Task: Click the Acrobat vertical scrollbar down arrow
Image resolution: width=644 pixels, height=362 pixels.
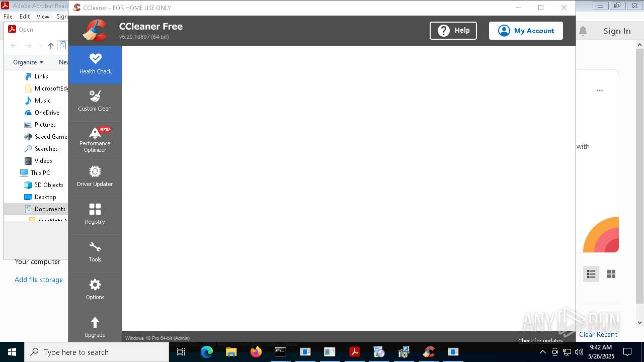Action: coord(640,323)
